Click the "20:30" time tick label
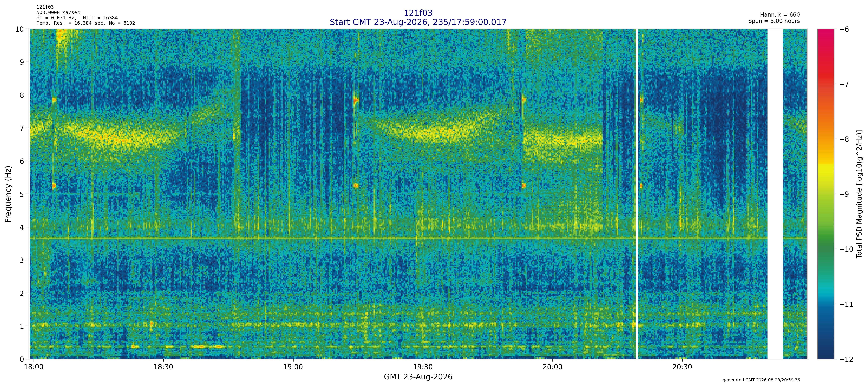The height and width of the screenshot is (387, 868). (682, 367)
